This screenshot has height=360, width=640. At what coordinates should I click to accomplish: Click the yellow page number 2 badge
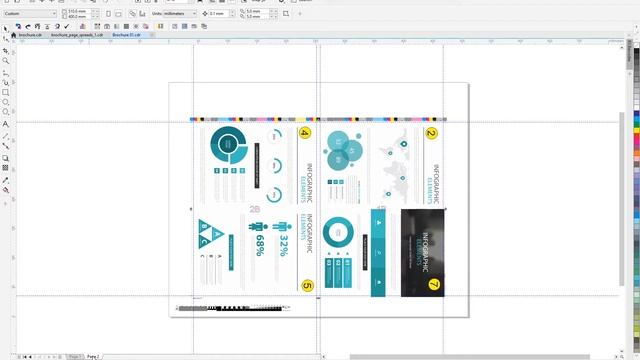click(x=431, y=133)
